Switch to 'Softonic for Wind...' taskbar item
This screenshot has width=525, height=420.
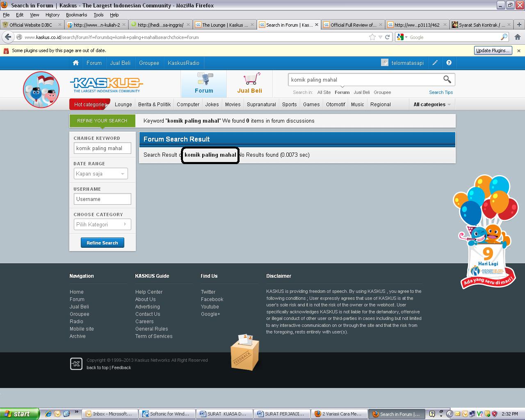[167, 414]
